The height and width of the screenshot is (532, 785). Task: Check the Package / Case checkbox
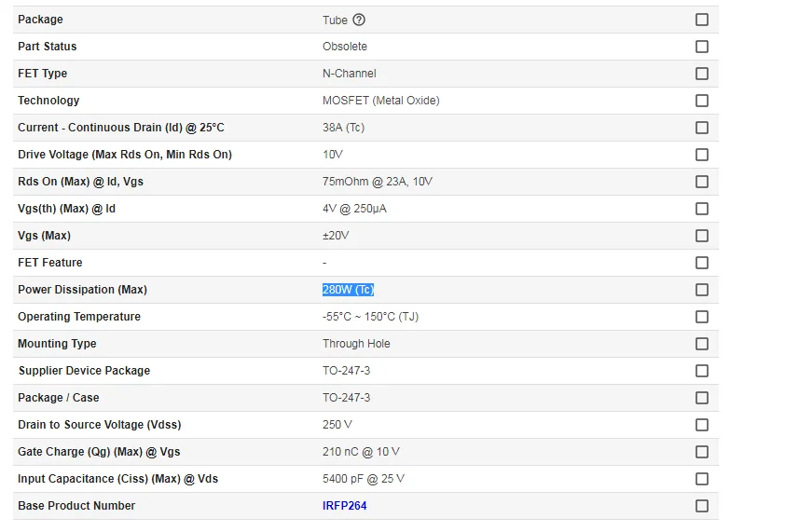click(x=702, y=398)
